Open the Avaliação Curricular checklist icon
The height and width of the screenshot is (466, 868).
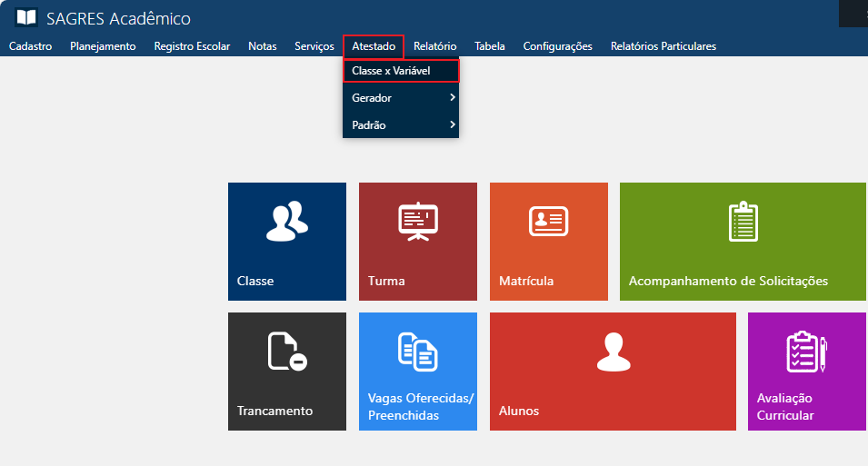(x=806, y=352)
